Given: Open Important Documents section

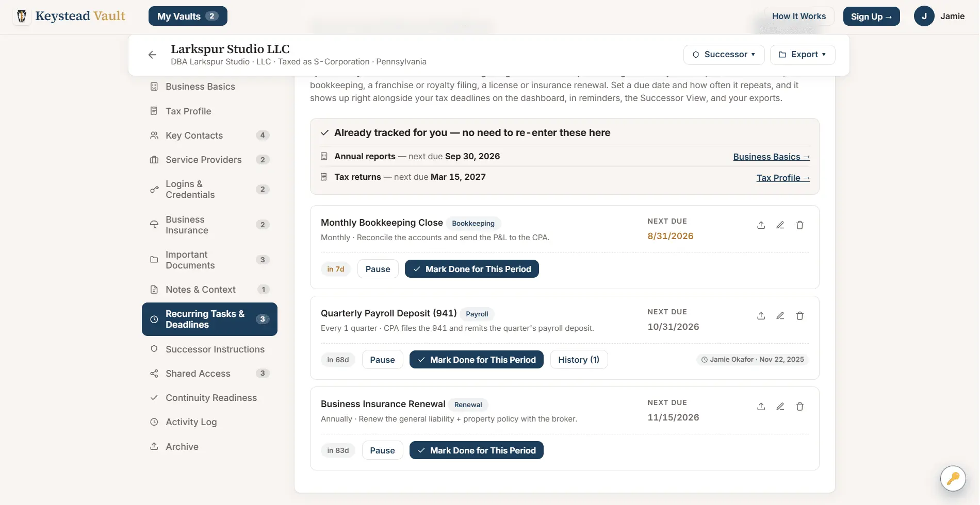Looking at the screenshot, I should (x=209, y=260).
